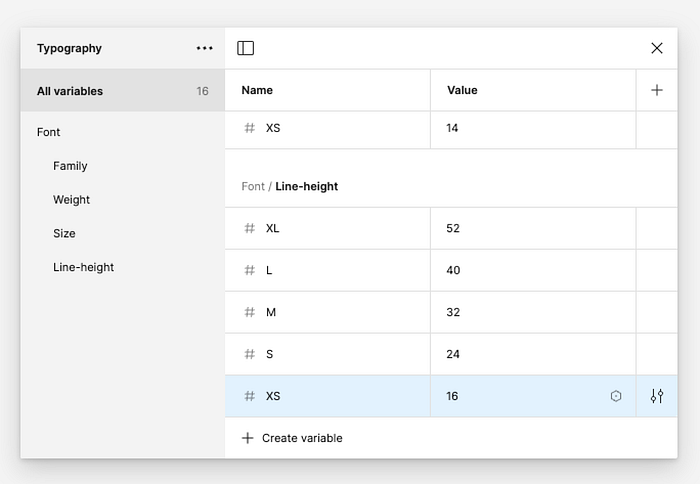Image resolution: width=700 pixels, height=484 pixels.
Task: Click the value 52 for XL line-height
Action: pos(453,228)
